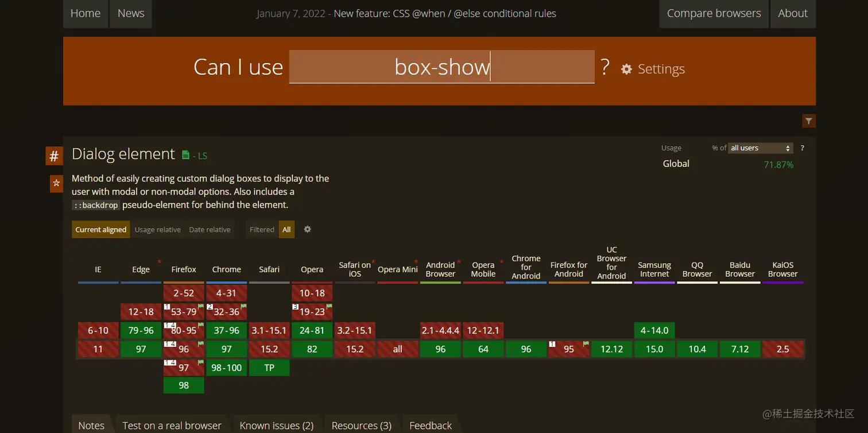Select the Opera 82 cell
The height and width of the screenshot is (433, 868).
tap(312, 349)
